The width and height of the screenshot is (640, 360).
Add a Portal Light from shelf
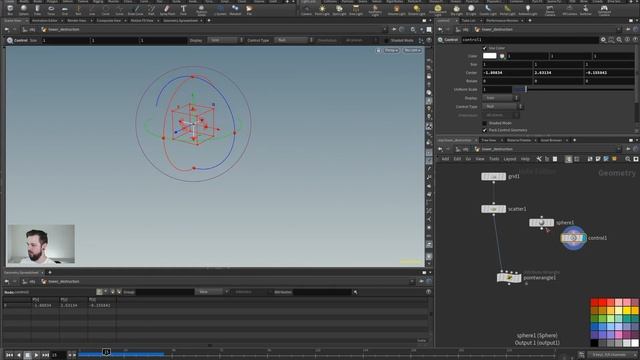coord(507,9)
